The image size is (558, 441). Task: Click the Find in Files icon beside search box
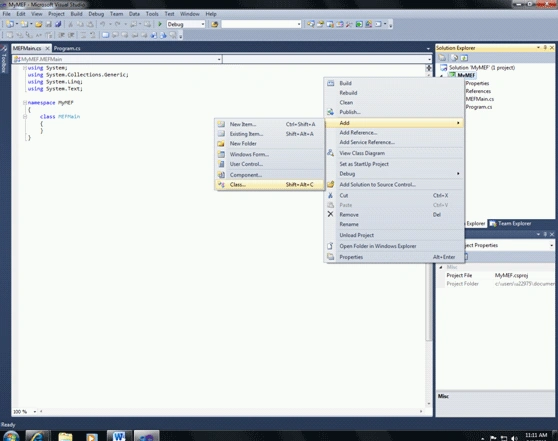pos(214,24)
